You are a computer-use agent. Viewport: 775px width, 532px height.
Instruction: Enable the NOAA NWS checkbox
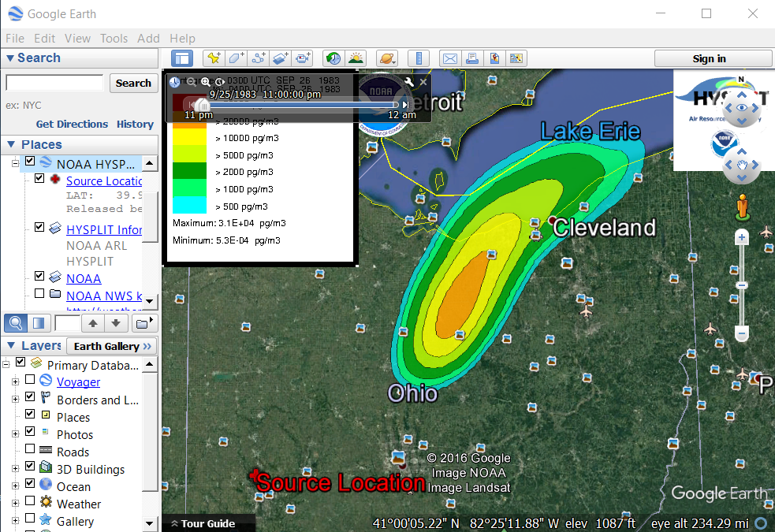(x=39, y=293)
